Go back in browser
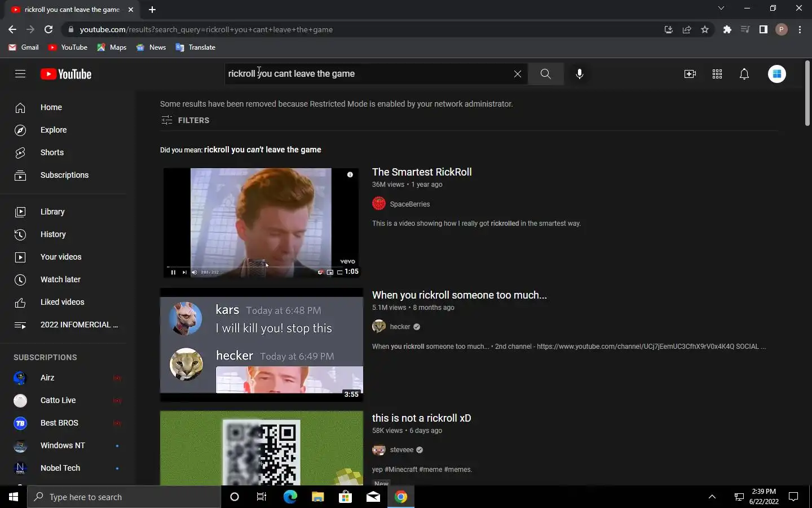Screen dimensions: 812x508 tap(12, 29)
